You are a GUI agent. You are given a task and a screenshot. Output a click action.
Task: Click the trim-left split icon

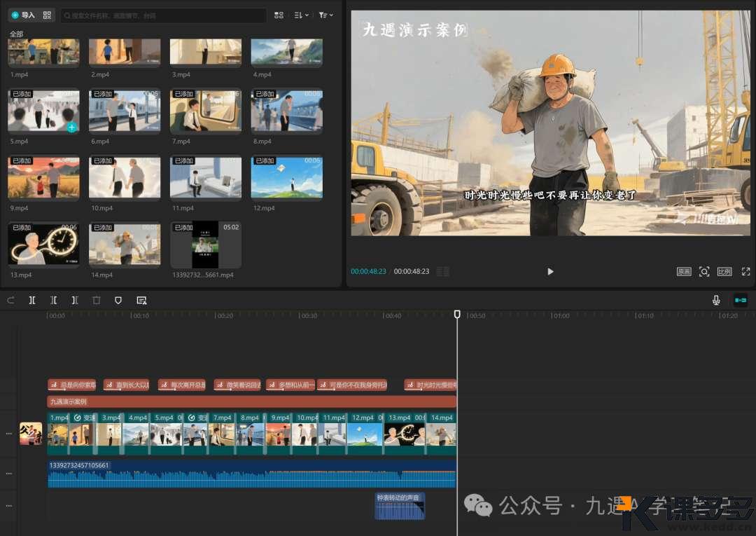pyautogui.click(x=54, y=300)
